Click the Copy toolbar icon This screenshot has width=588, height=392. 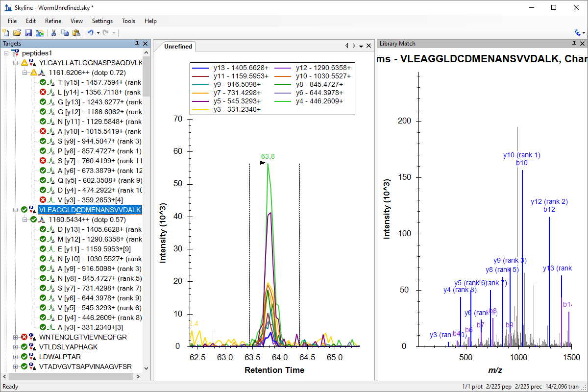(65, 33)
